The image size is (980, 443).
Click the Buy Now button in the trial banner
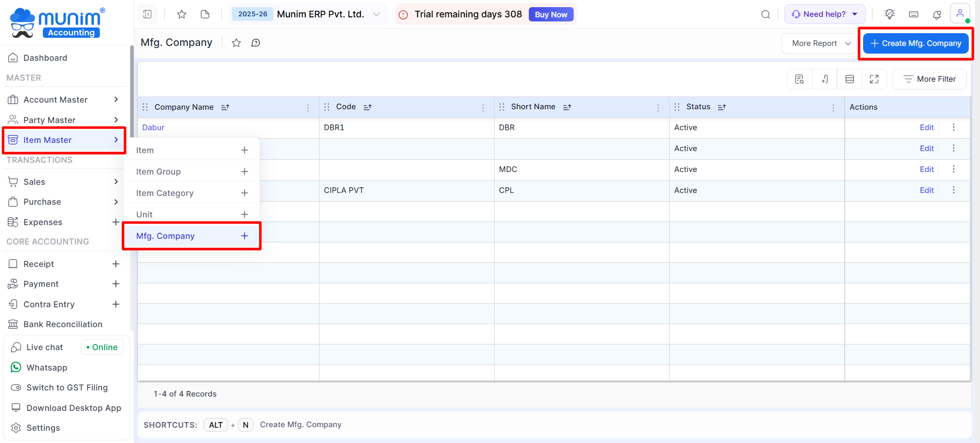tap(551, 14)
